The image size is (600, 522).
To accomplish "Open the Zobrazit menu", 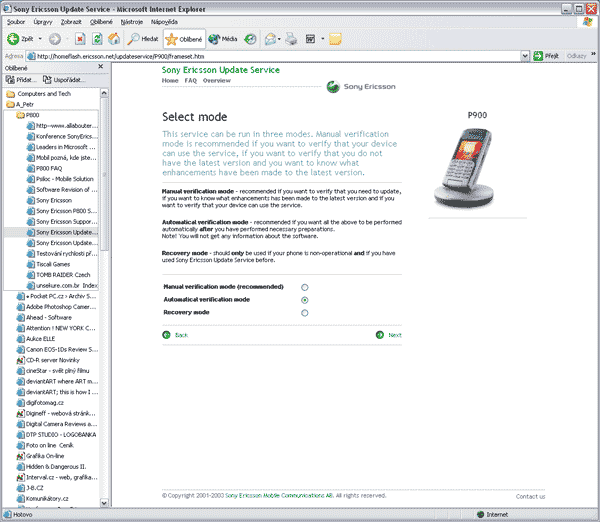I will coord(71,22).
